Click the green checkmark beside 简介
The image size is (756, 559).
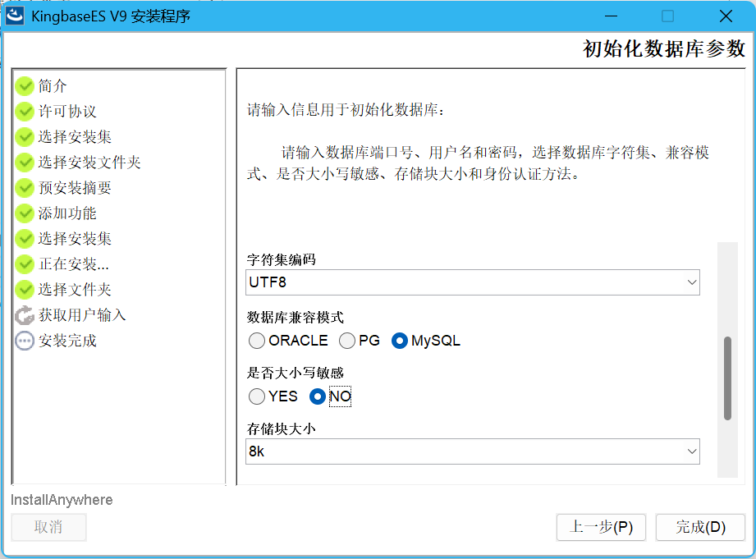click(x=25, y=86)
